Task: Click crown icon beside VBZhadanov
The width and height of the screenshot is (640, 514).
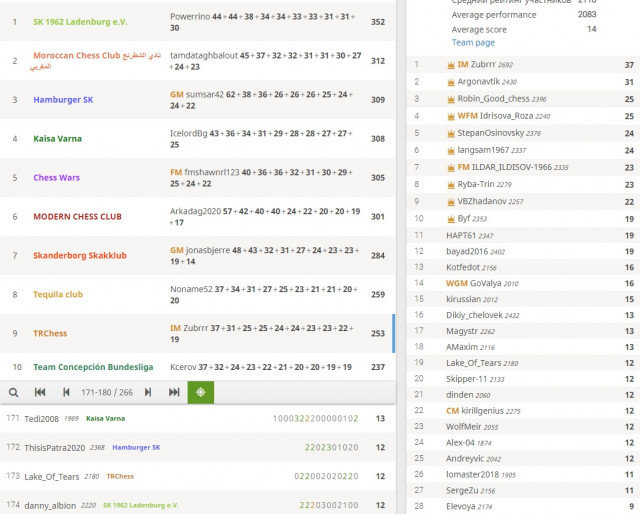Action: tap(451, 202)
